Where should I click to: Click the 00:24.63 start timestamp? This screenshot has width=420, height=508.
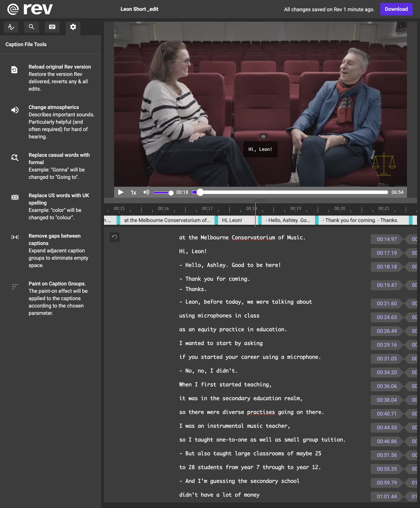coord(387,317)
